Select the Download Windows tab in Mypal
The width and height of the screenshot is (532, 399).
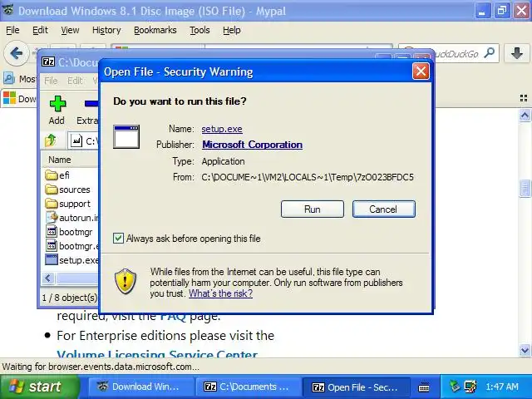(19, 99)
